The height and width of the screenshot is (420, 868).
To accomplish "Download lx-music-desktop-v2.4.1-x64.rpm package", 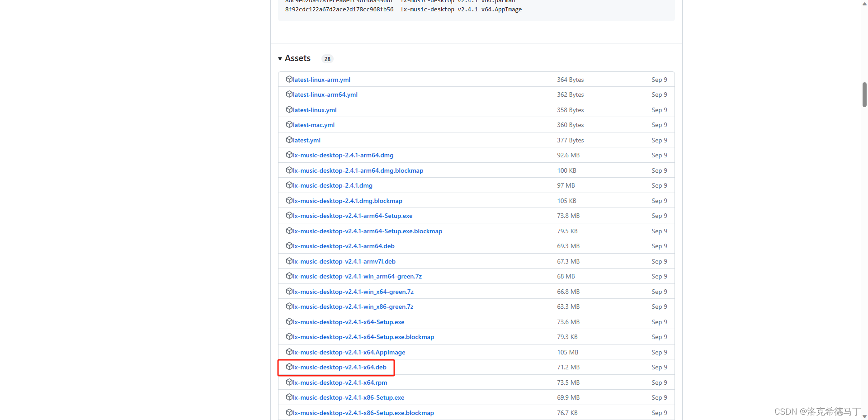I will [340, 382].
